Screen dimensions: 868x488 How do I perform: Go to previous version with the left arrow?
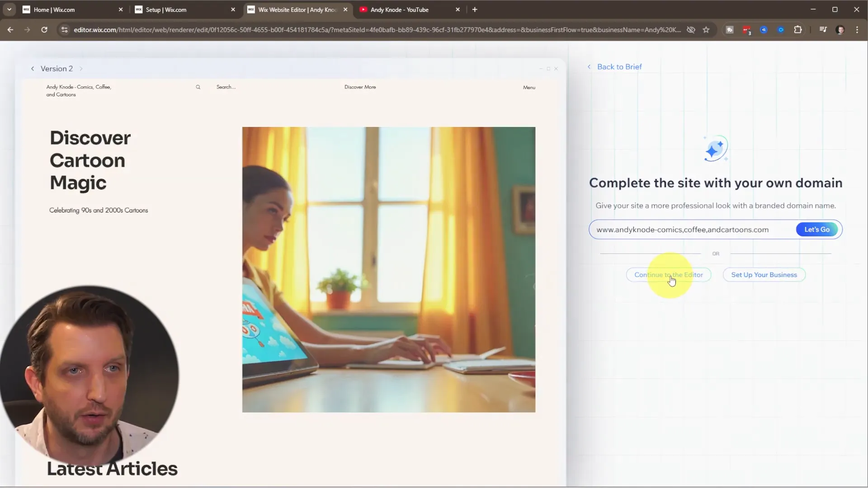tap(32, 68)
